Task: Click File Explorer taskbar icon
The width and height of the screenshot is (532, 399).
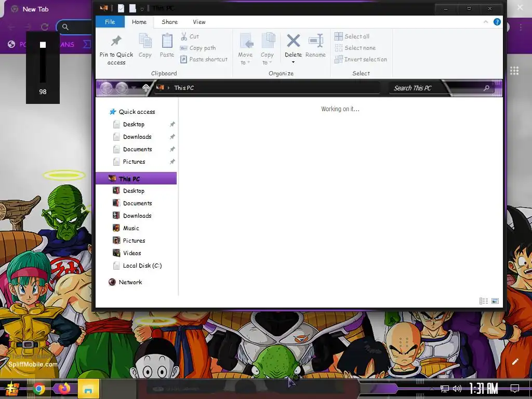Action: (88, 389)
